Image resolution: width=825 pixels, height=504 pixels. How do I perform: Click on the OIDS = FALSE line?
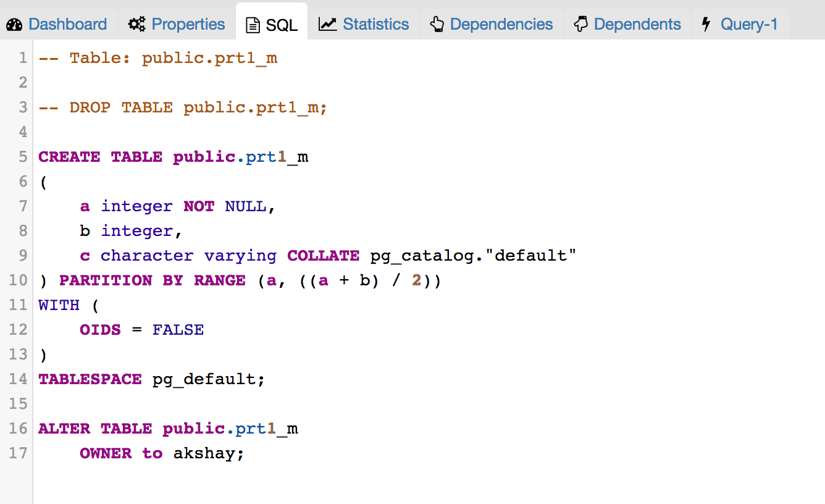coord(141,330)
